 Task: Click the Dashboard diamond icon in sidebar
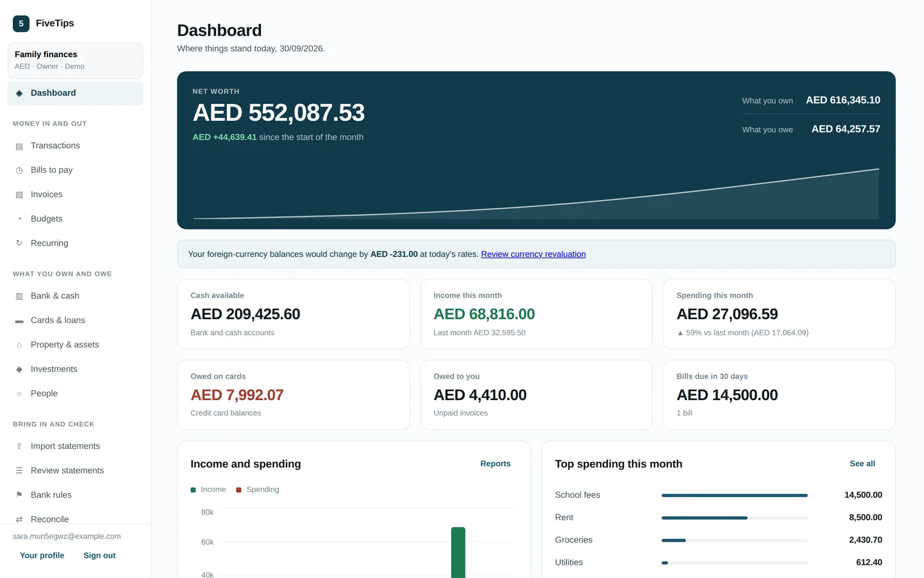[19, 93]
